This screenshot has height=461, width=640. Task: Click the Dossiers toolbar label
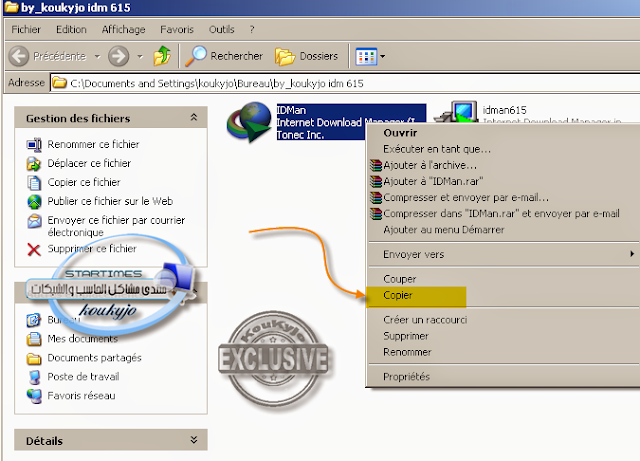tap(319, 56)
